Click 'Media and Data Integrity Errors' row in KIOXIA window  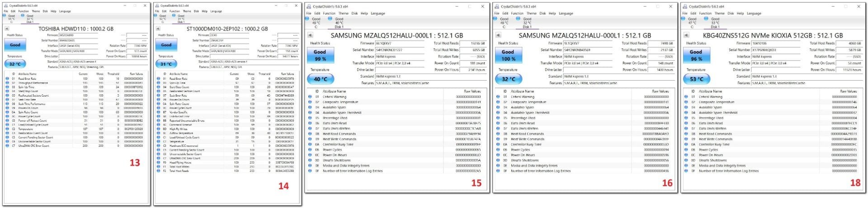click(x=773, y=165)
